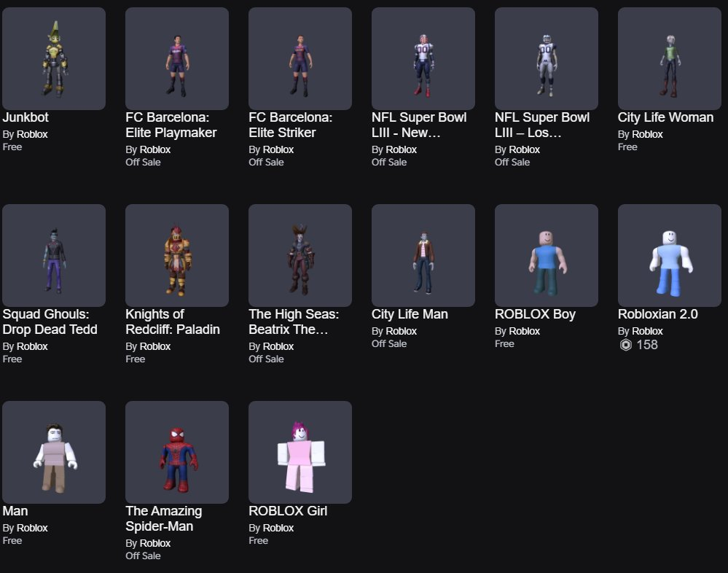Click Off Sale label under Elite Playmaker
Image resolution: width=728 pixels, height=573 pixels.
143,163
